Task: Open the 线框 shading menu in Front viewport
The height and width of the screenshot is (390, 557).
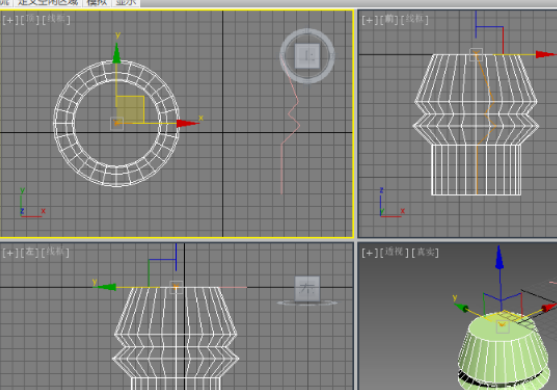Action: (414, 20)
